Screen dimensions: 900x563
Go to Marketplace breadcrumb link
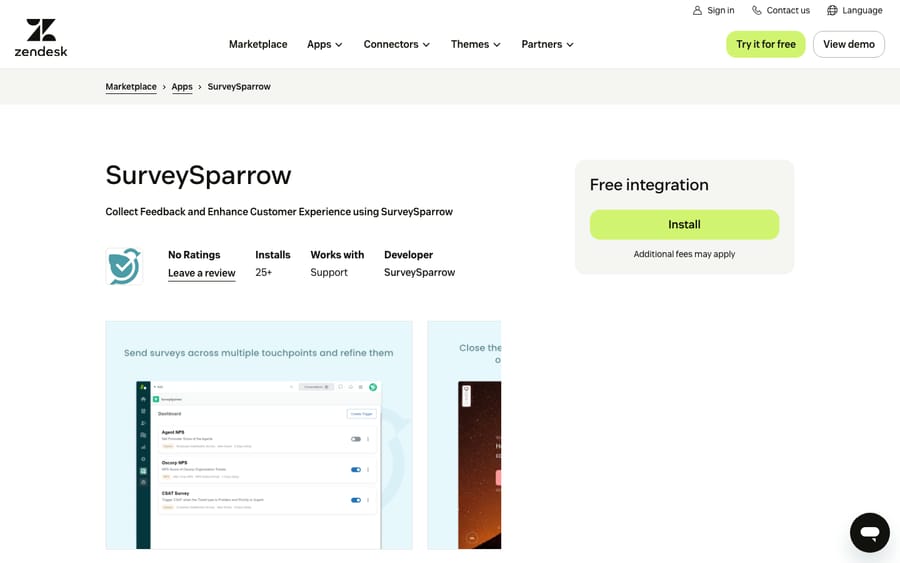pos(131,87)
